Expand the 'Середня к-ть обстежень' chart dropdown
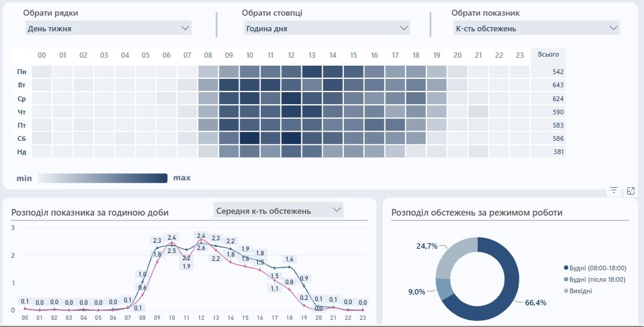644x327 pixels. click(x=278, y=210)
